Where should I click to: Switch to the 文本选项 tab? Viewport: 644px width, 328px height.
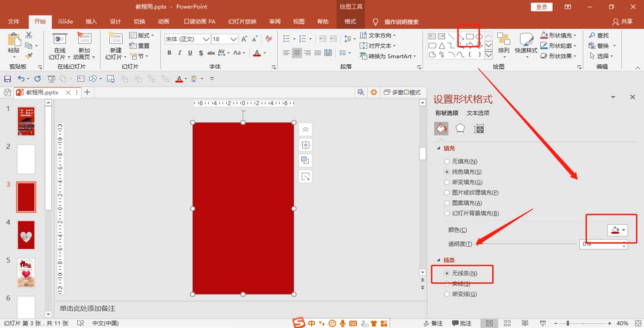(477, 113)
